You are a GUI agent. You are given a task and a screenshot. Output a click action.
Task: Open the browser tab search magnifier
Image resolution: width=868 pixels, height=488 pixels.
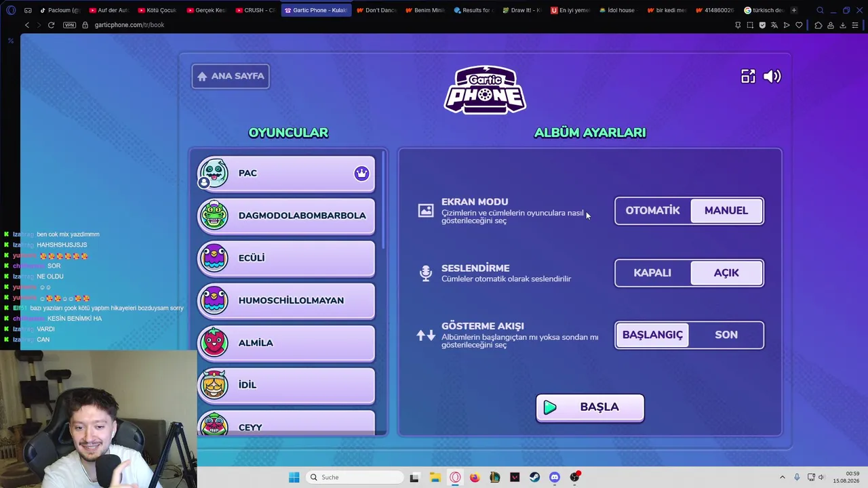point(820,10)
